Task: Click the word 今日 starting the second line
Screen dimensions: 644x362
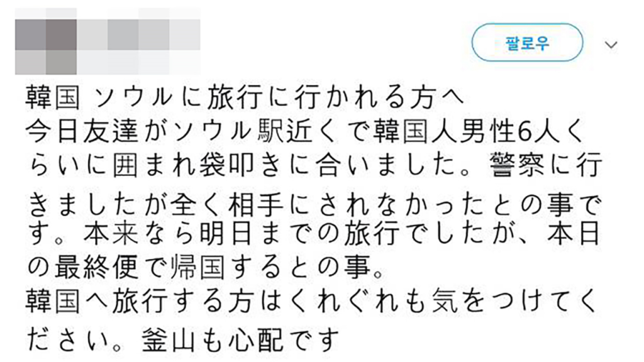Action: tap(56, 133)
